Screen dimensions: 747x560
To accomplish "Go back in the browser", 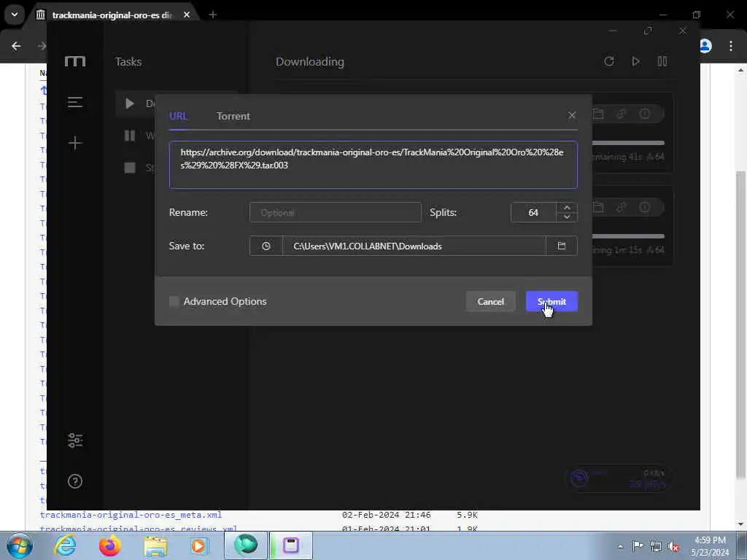I will [x=16, y=46].
